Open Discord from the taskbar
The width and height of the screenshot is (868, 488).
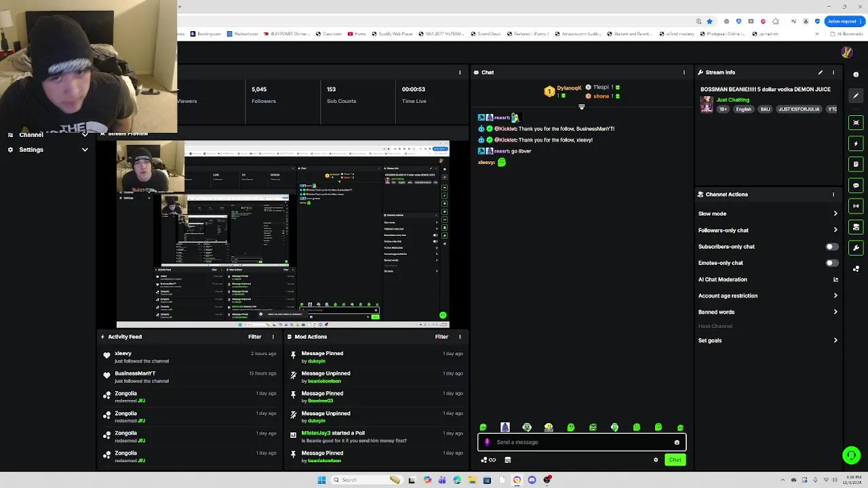[532, 480]
